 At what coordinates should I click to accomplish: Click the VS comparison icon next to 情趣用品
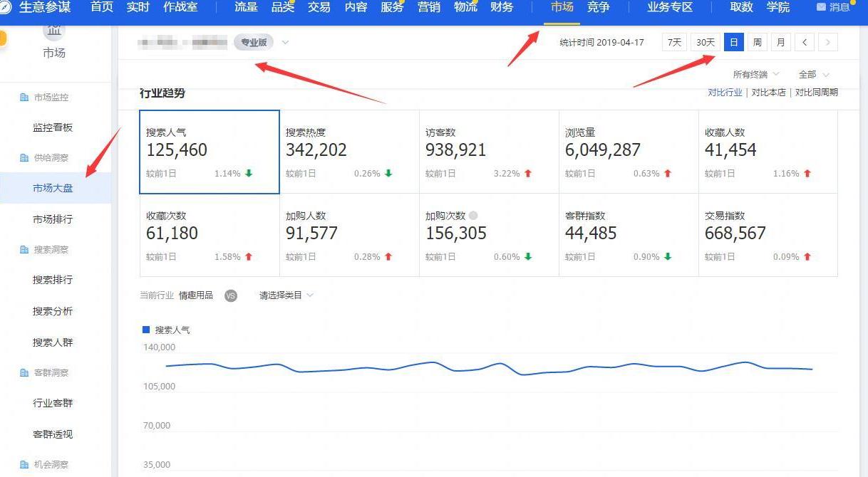click(x=230, y=295)
